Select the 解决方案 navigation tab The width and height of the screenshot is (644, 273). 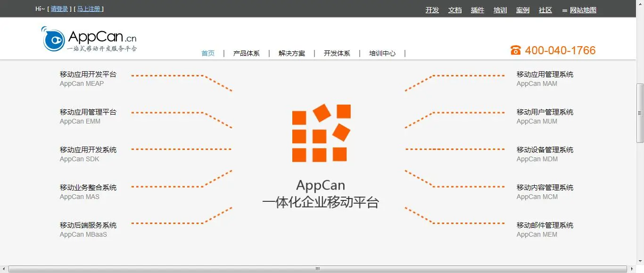[x=292, y=53]
